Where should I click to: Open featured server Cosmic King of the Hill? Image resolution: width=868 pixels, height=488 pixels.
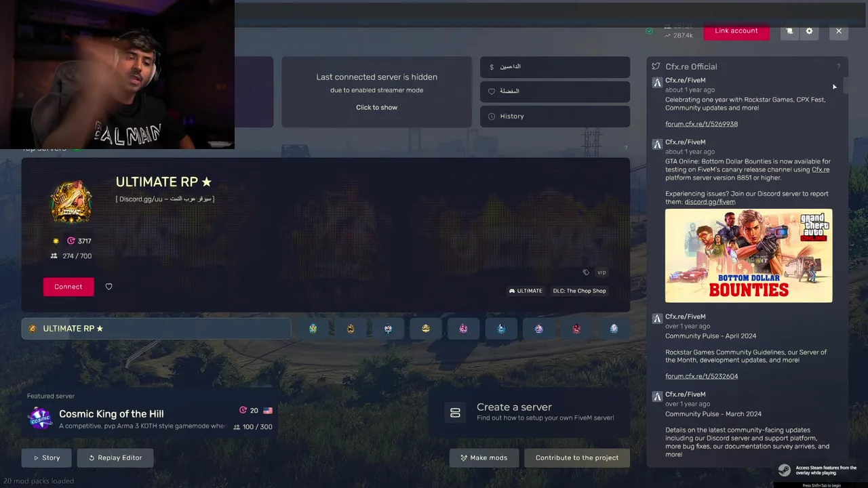pos(149,412)
